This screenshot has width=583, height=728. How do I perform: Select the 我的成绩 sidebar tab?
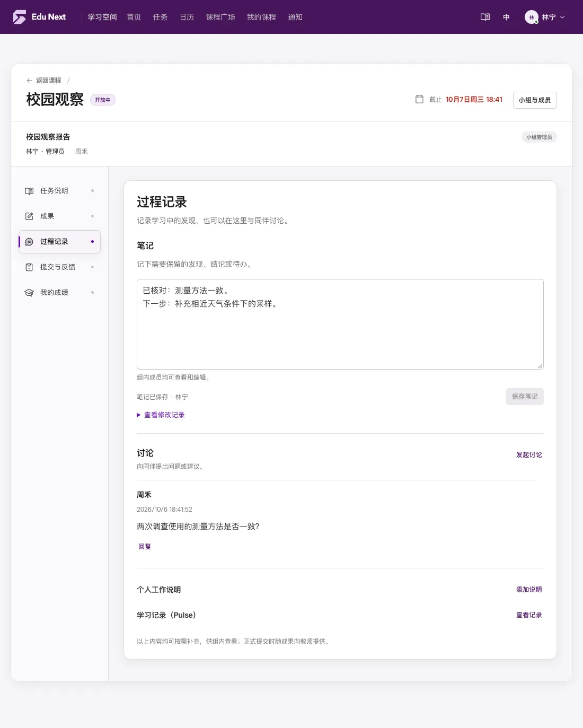pos(59,293)
